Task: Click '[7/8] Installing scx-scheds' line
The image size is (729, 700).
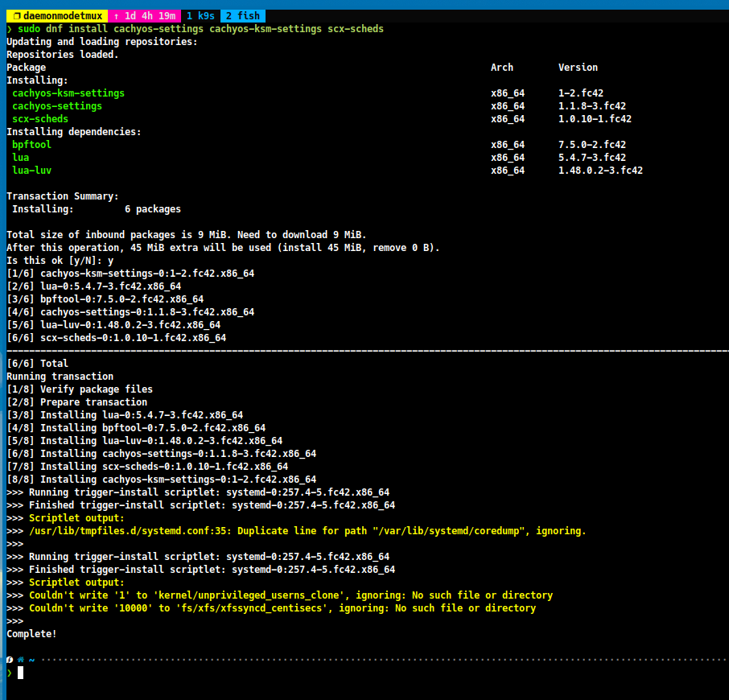Action: (x=147, y=467)
